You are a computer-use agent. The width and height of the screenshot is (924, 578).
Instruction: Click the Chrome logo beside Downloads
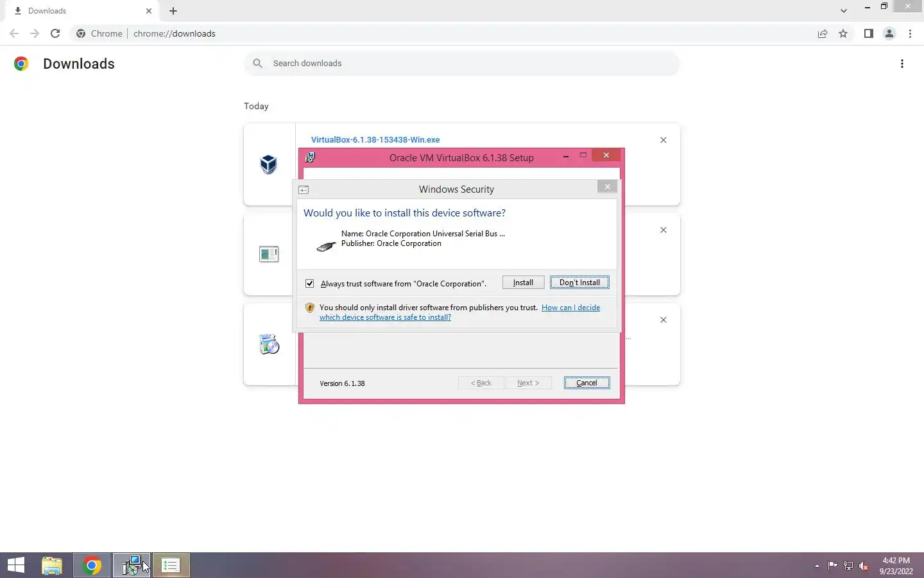21,64
